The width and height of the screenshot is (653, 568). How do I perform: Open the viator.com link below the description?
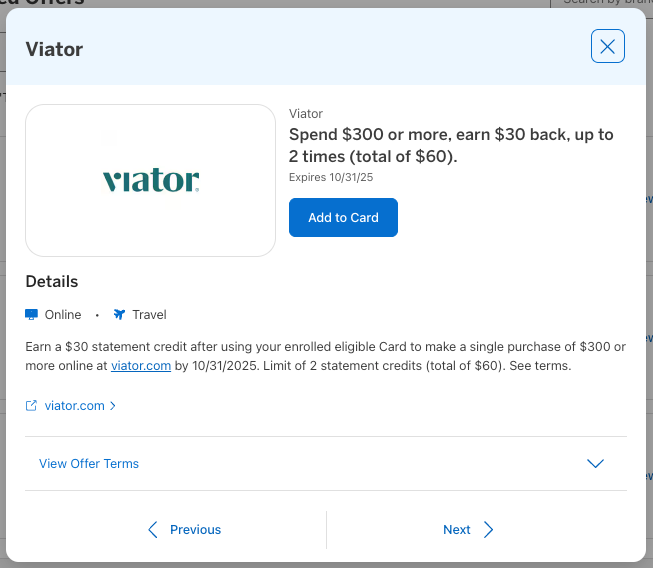[x=75, y=406]
